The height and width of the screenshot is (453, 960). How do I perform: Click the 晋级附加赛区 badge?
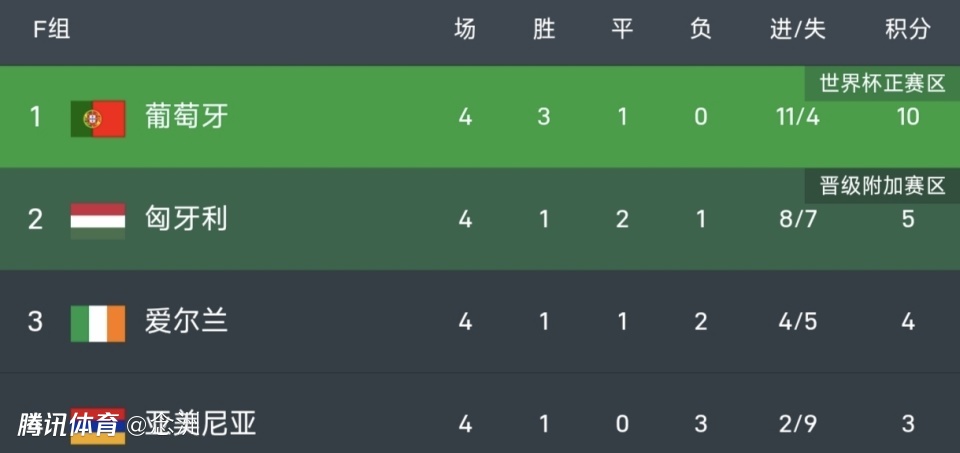click(881, 186)
